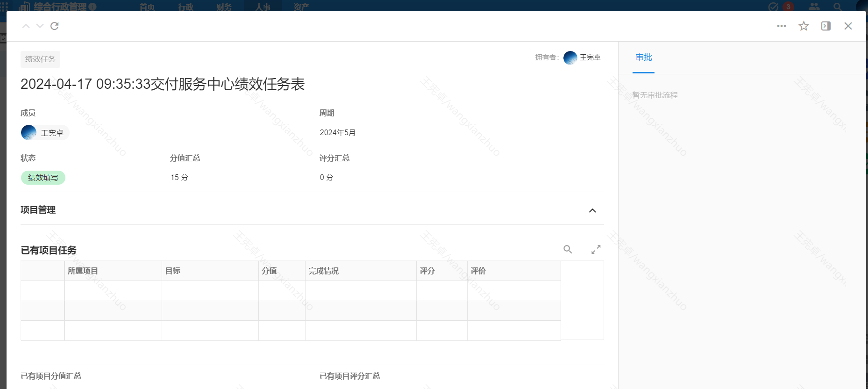The image size is (868, 389).
Task: Open the more options ellipsis menu
Action: [782, 26]
